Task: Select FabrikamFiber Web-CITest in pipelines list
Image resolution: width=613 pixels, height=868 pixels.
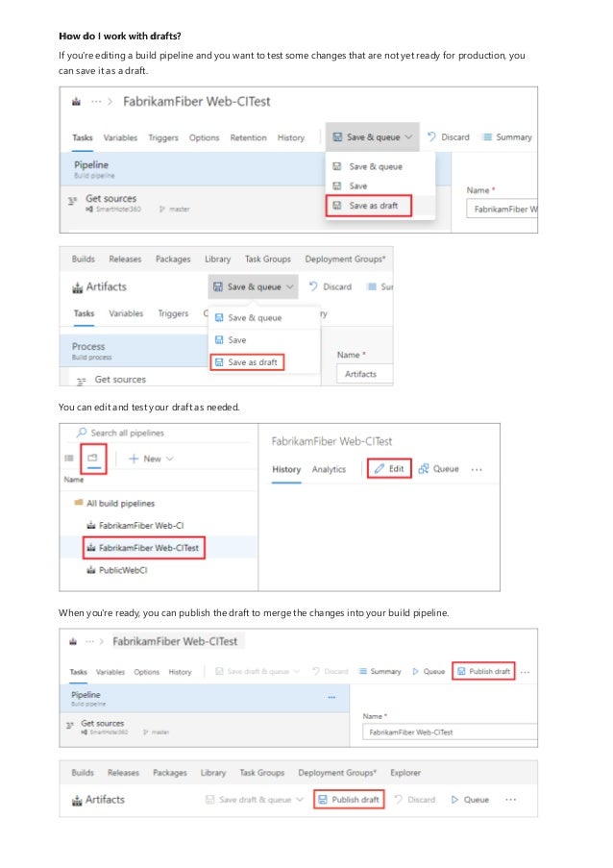Action: point(143,548)
